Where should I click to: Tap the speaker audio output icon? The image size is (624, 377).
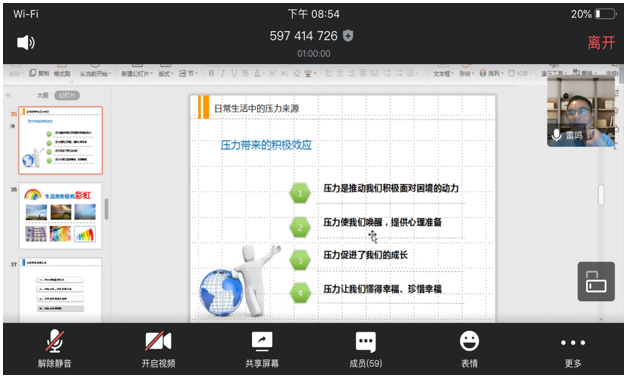(x=26, y=42)
